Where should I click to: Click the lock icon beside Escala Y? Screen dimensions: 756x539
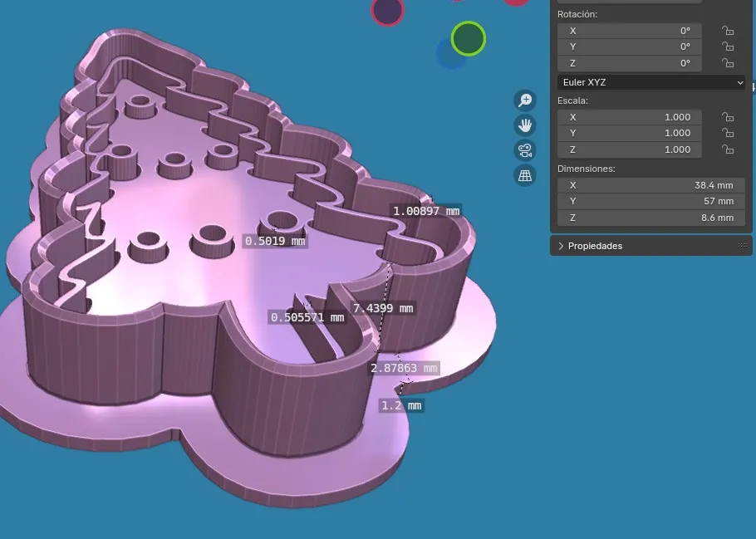point(727,133)
